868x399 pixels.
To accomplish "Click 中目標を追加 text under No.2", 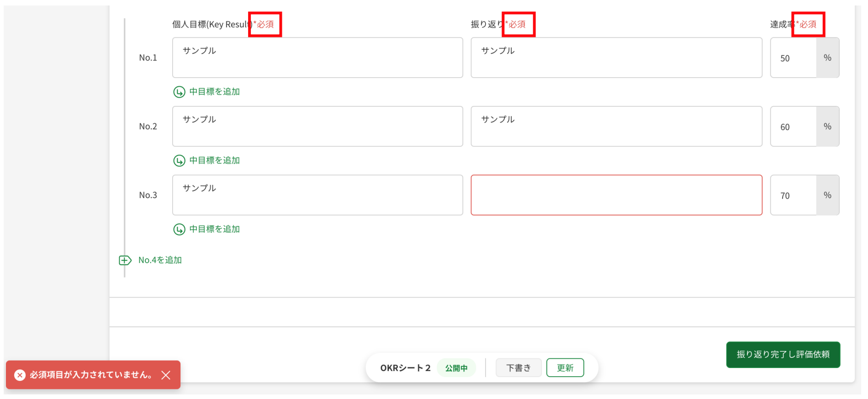I will click(214, 161).
